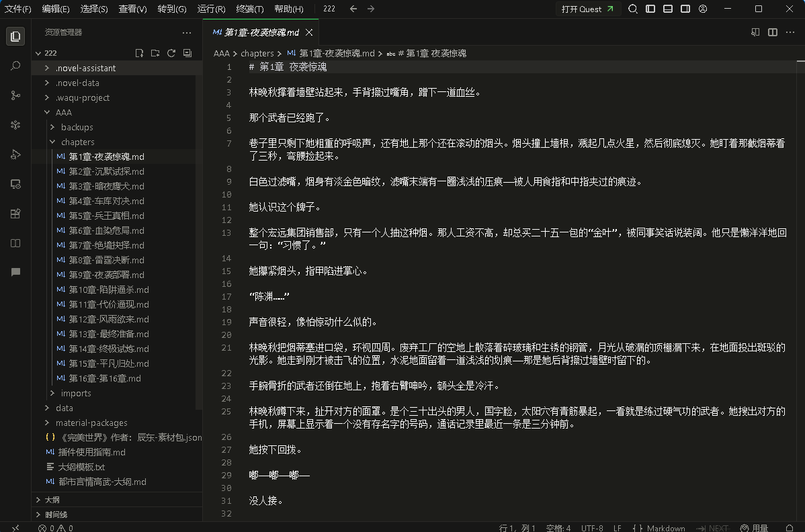Click the 行 1, 列 1 cursor position

click(517, 528)
